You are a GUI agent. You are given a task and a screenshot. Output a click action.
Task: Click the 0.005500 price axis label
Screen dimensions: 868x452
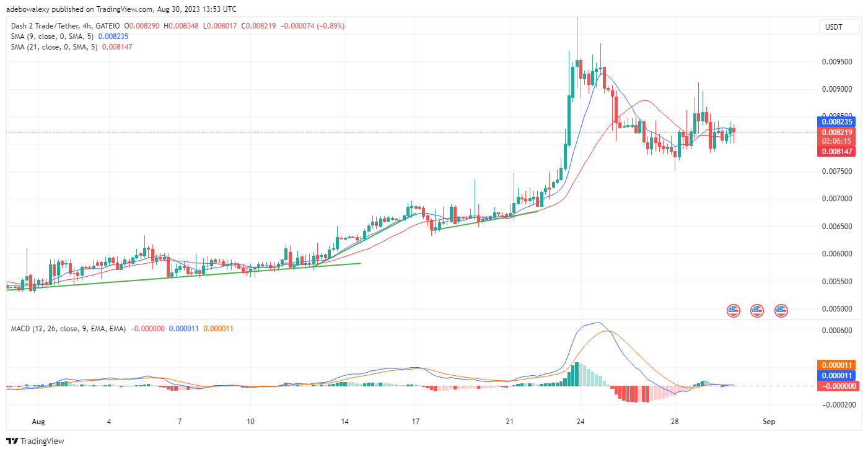click(837, 281)
